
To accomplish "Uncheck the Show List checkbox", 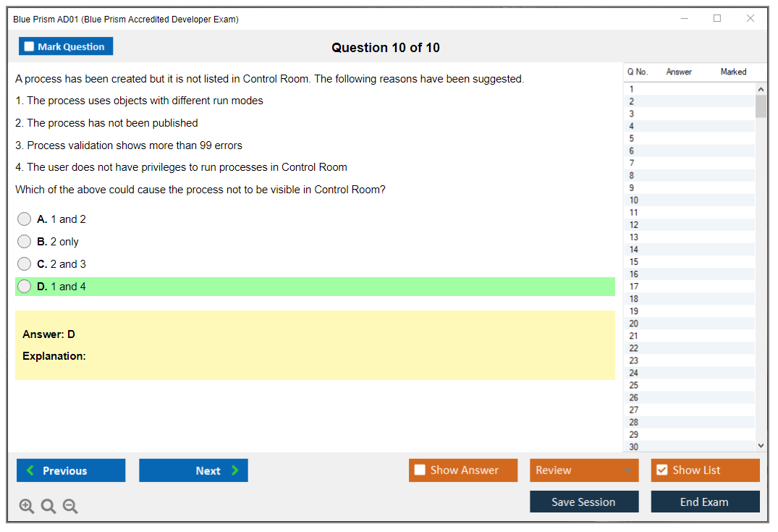I will [661, 470].
